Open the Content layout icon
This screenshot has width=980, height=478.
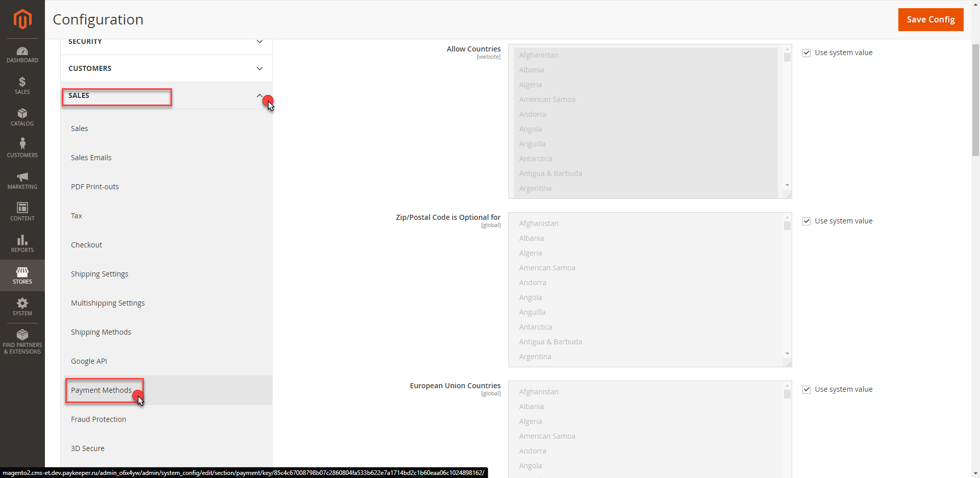22,211
